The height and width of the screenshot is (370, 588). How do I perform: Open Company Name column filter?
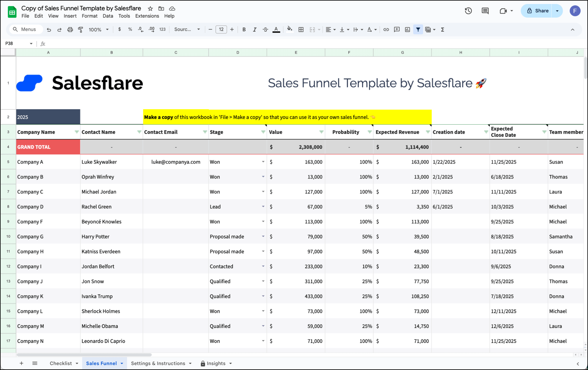point(76,132)
